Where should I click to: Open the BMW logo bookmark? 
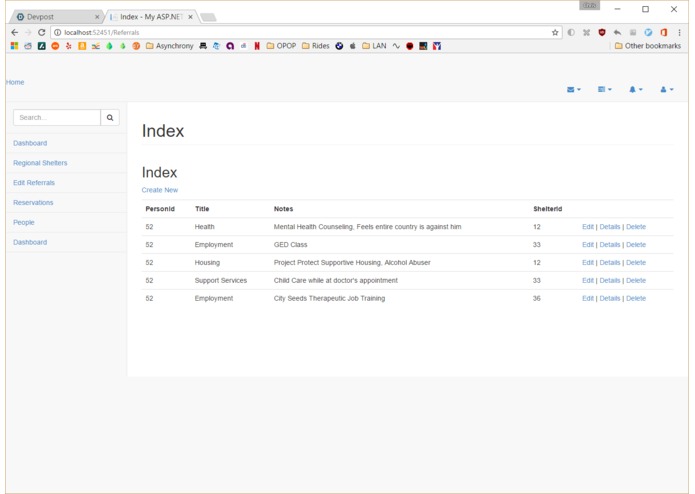339,46
